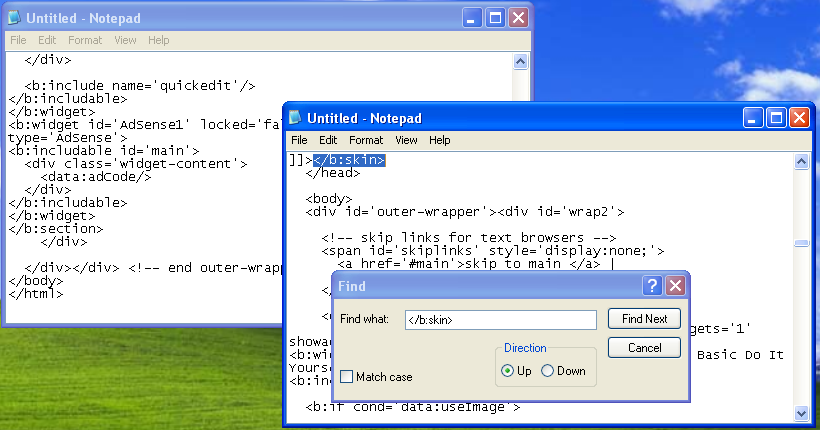Click the </body> line in back Notepad
Screen dimensions: 820x430
point(36,281)
